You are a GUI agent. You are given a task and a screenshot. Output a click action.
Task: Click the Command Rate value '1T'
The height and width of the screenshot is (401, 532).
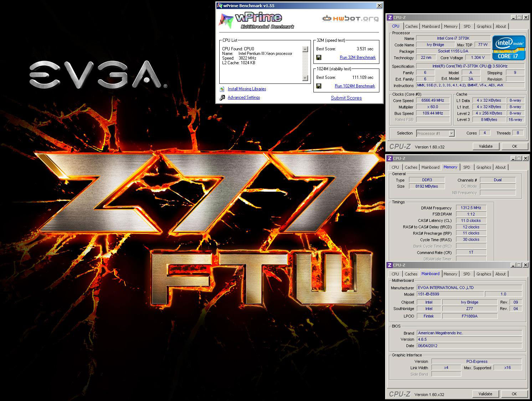(471, 252)
